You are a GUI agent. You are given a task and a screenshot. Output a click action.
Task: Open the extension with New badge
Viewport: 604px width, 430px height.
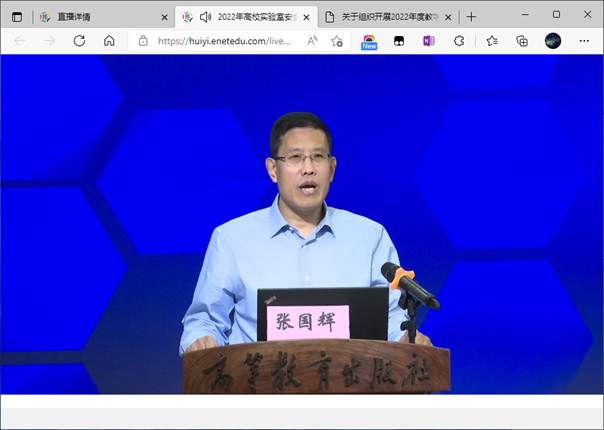369,41
